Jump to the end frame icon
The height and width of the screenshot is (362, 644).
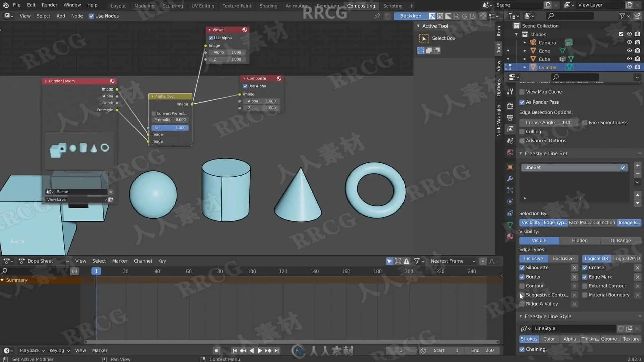coord(277,350)
